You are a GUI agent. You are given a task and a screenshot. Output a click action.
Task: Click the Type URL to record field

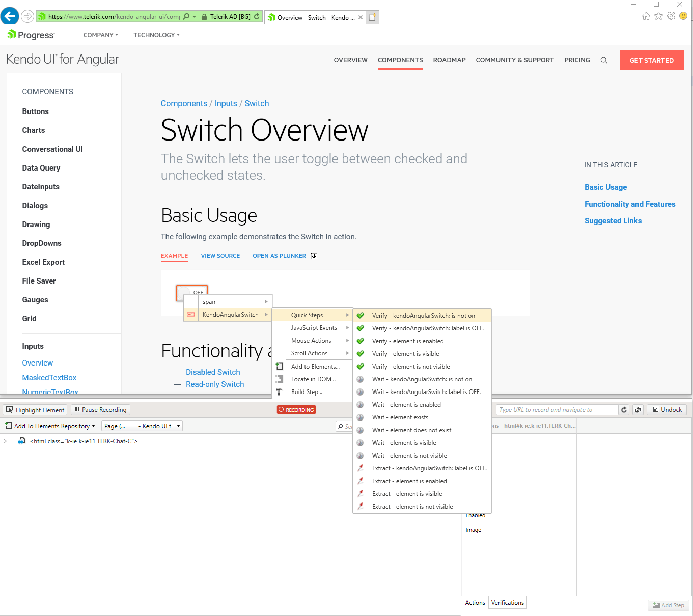coord(557,410)
